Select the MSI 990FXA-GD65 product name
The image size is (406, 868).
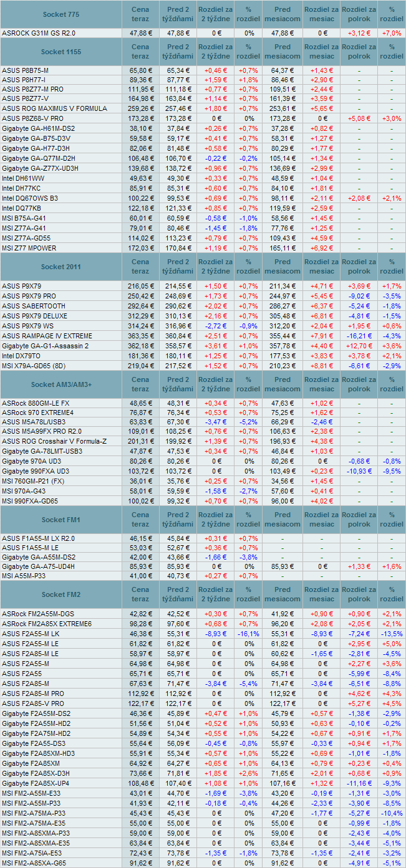click(x=31, y=500)
